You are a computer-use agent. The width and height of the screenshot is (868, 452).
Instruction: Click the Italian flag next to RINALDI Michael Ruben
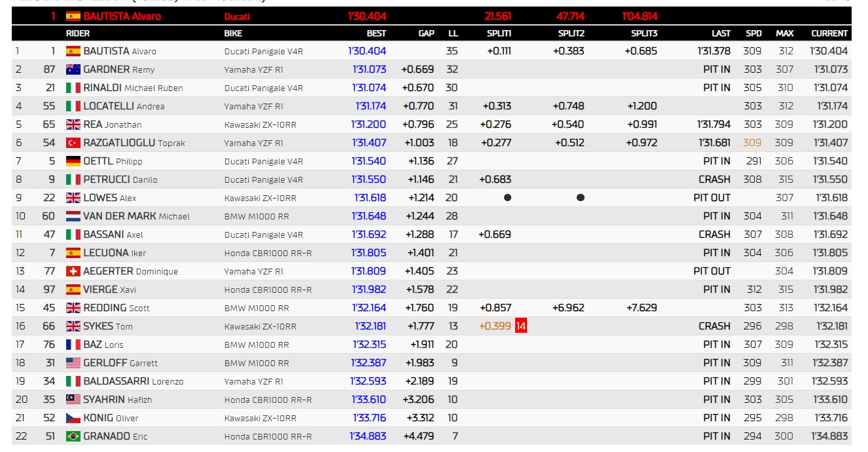point(73,88)
